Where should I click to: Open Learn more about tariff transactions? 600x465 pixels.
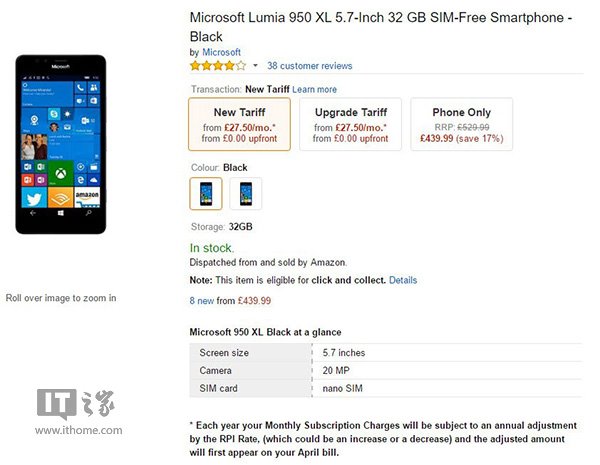[315, 89]
